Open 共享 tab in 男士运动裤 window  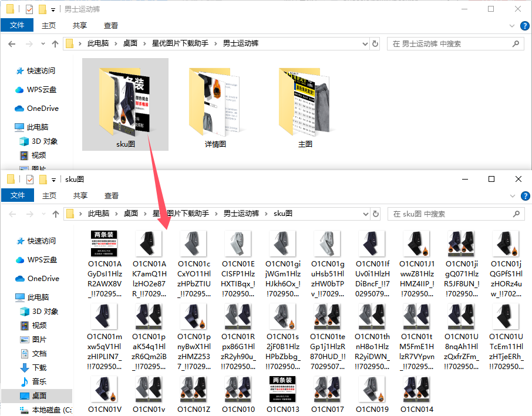pyautogui.click(x=80, y=25)
